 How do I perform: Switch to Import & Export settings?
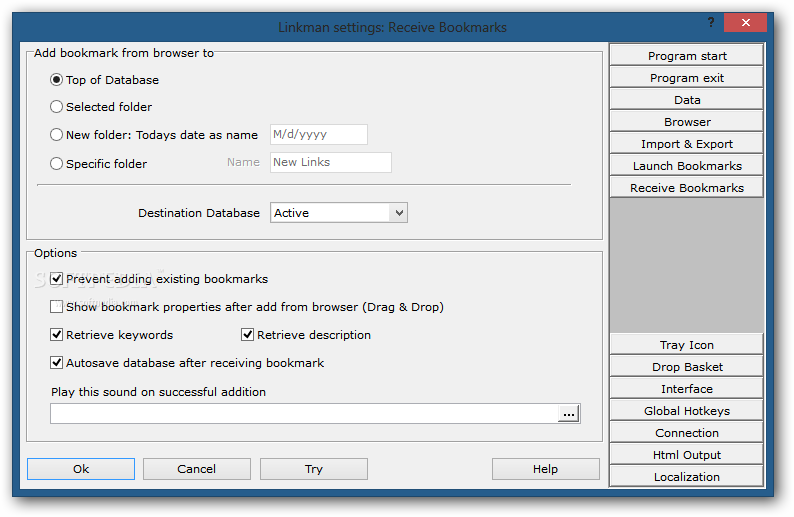point(687,144)
